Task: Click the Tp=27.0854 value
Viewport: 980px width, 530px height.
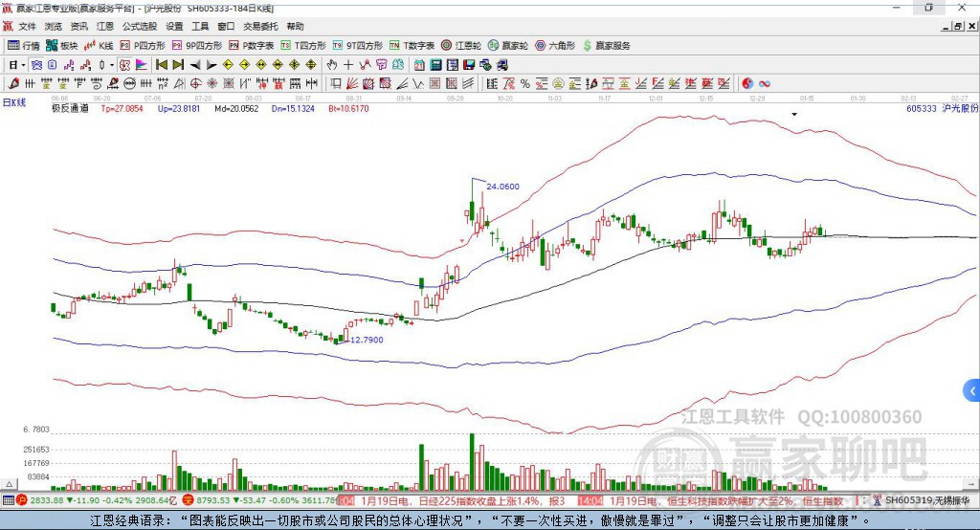Action: 122,108
